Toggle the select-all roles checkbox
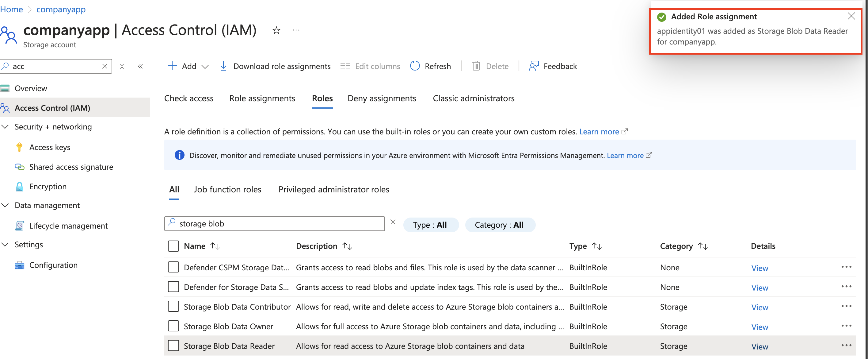Image resolution: width=868 pixels, height=359 pixels. click(x=173, y=246)
